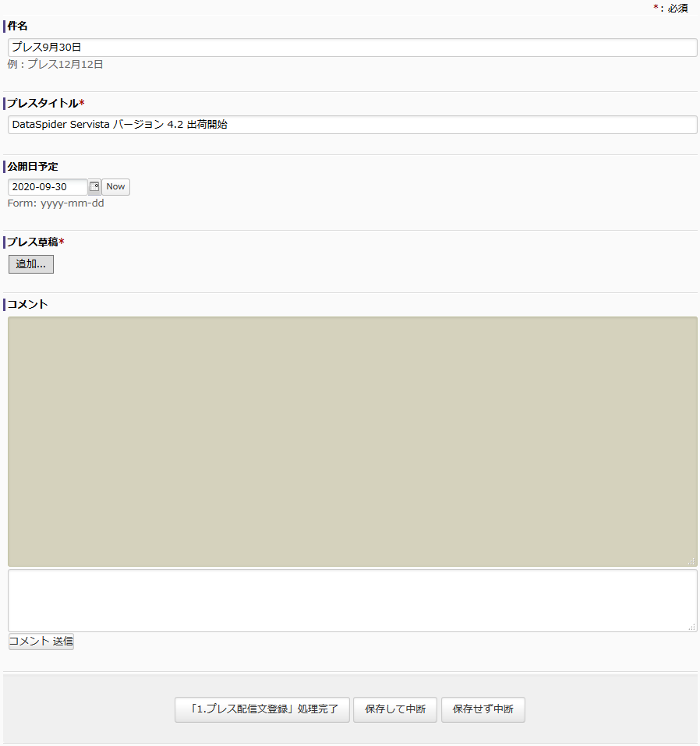Click the コメント section heading
The image size is (700, 746).
point(27,304)
